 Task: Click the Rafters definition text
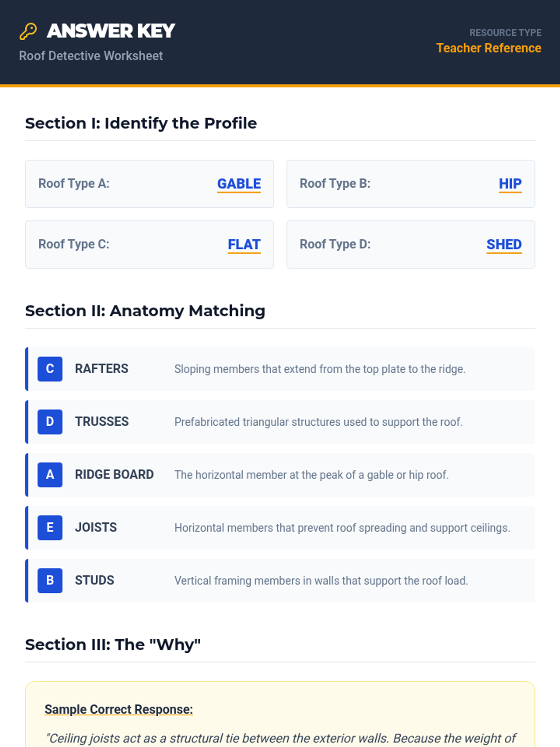320,369
